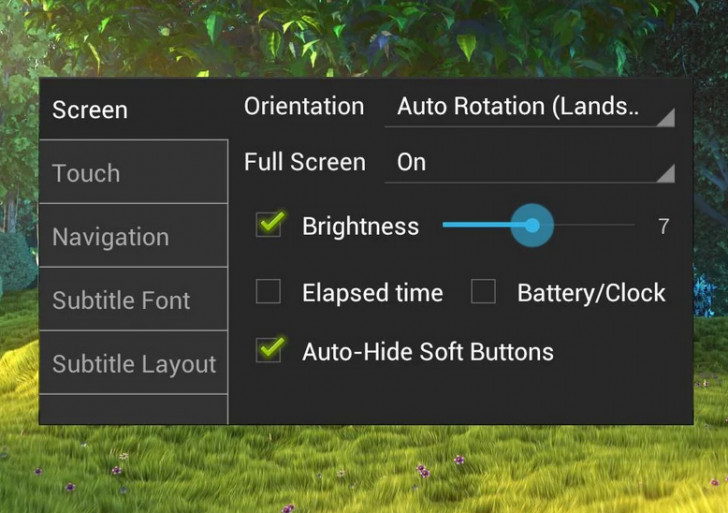The image size is (728, 513).
Task: Disable Auto-Hide Soft Buttons checkbox
Action: click(x=269, y=351)
